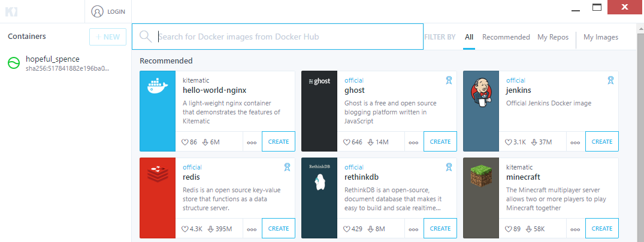Switch to the My Images tab
The image size is (644, 242).
coord(601,37)
